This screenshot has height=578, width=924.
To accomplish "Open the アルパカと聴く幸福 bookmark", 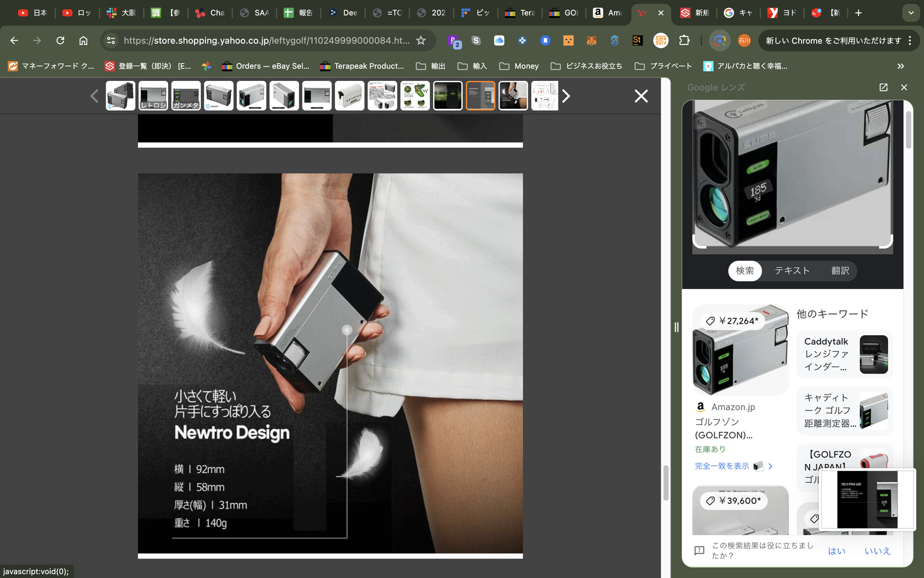I will pos(746,66).
